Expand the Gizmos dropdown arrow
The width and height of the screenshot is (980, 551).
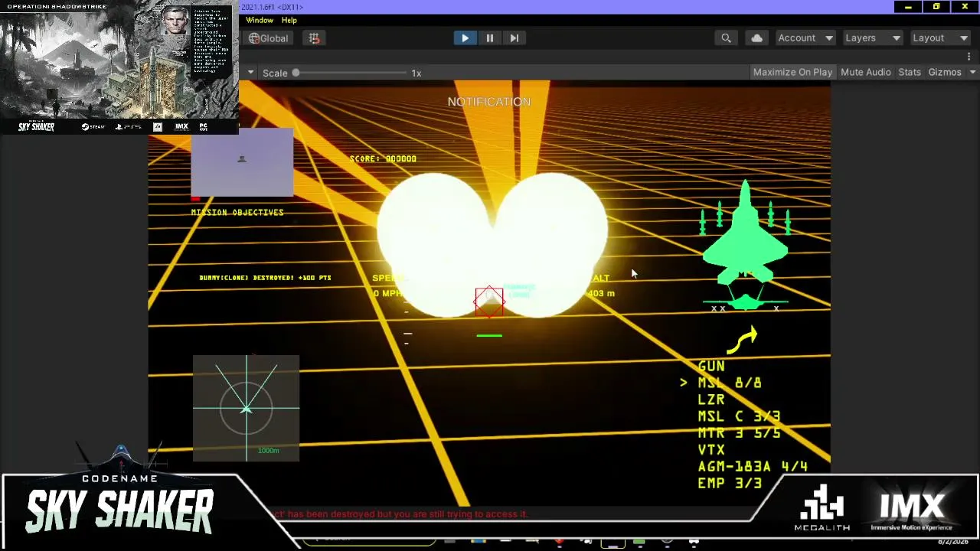[x=972, y=72]
